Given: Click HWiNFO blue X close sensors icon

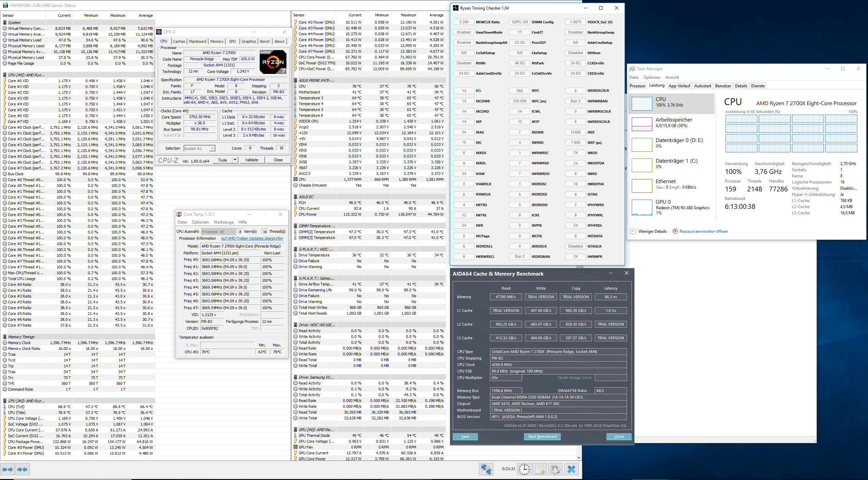Looking at the screenshot, I should (x=571, y=469).
